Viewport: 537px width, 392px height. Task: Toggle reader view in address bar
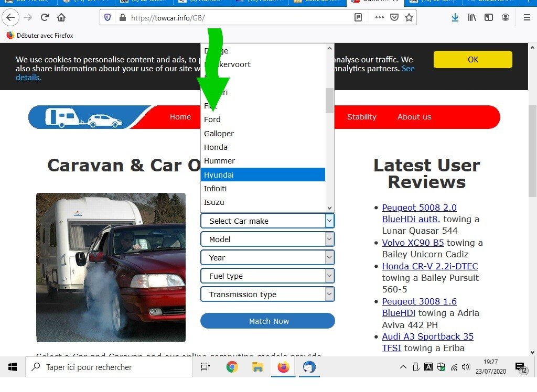[358, 17]
